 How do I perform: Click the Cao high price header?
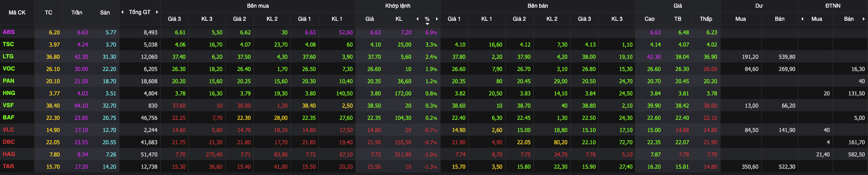click(x=650, y=19)
